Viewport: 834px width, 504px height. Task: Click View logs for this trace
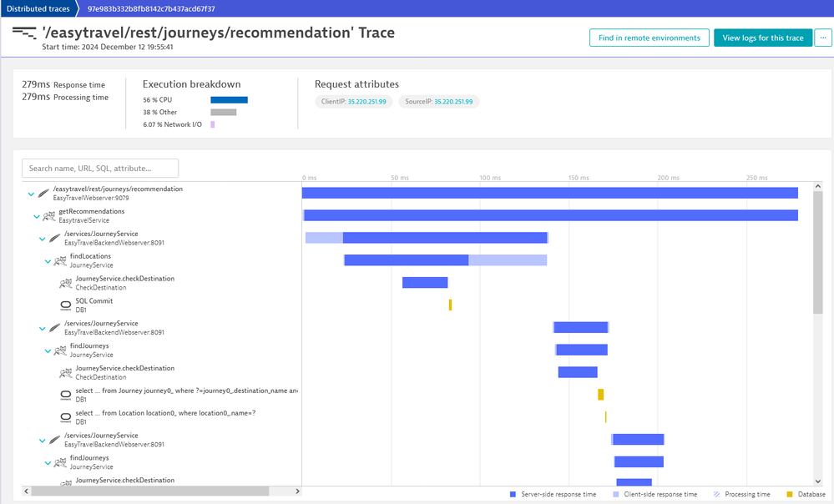(762, 38)
